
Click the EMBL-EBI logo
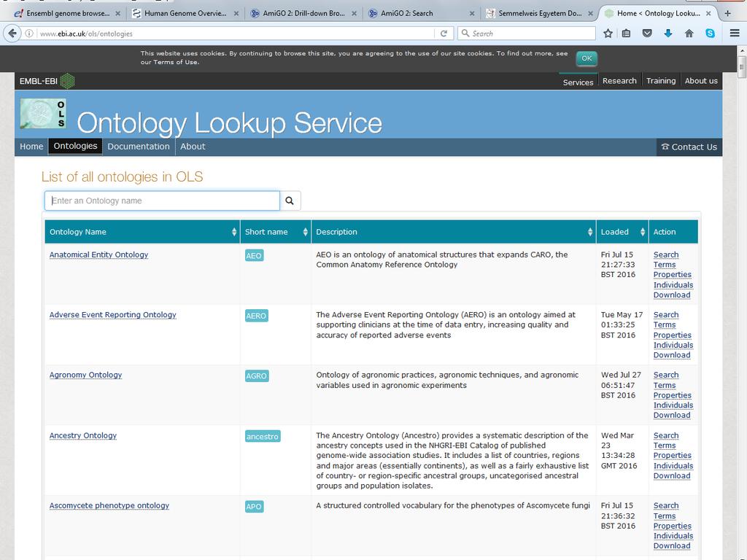click(47, 81)
